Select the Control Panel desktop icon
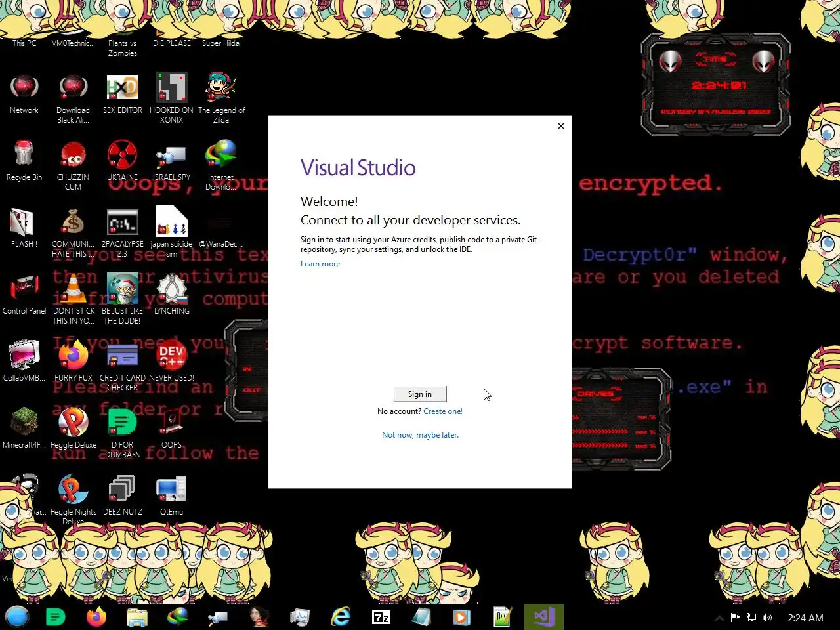The height and width of the screenshot is (630, 840). (x=24, y=295)
